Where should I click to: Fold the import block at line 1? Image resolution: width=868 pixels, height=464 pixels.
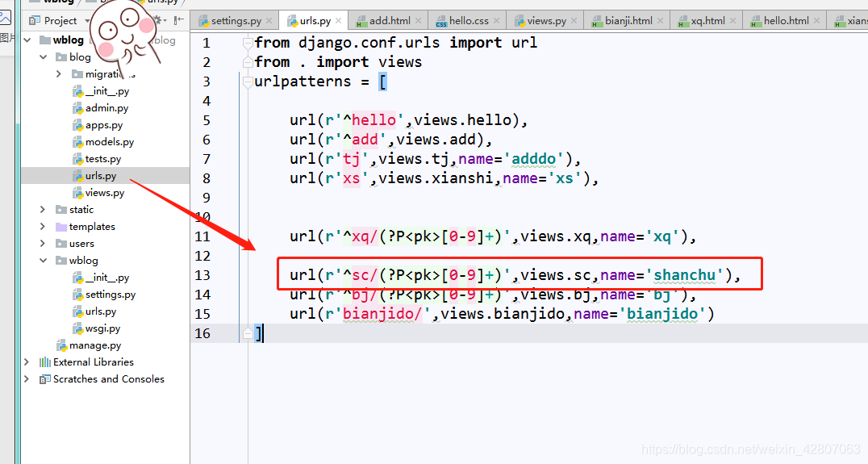(x=248, y=43)
